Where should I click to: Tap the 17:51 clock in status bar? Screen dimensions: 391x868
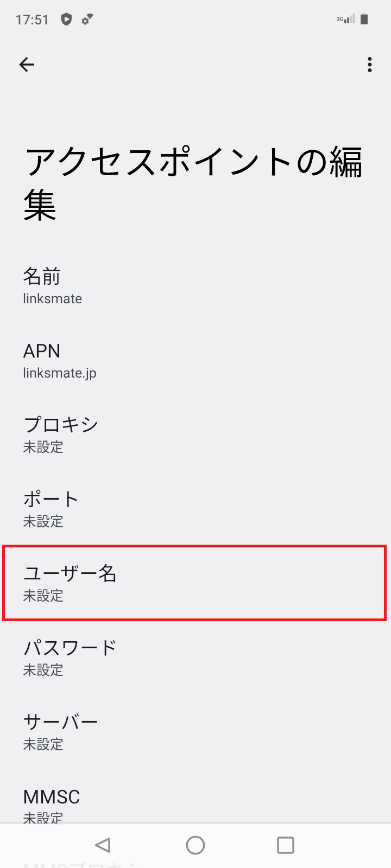[32, 20]
